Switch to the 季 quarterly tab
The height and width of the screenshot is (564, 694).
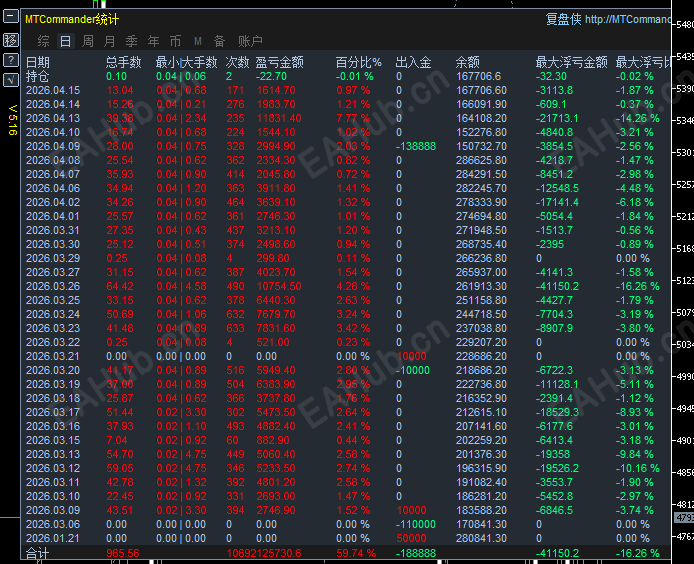[131, 41]
